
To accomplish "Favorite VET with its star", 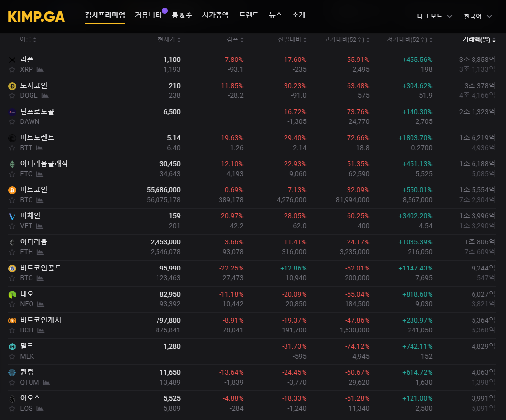I will (x=12, y=226).
